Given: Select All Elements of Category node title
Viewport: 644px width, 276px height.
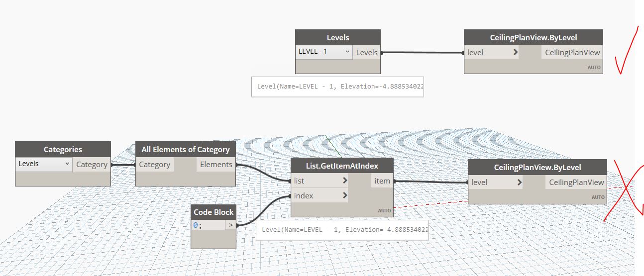Looking at the screenshot, I should point(186,149).
